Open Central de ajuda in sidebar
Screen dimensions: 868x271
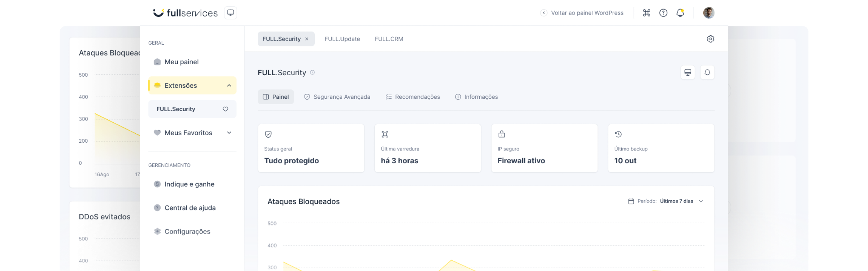click(x=190, y=208)
